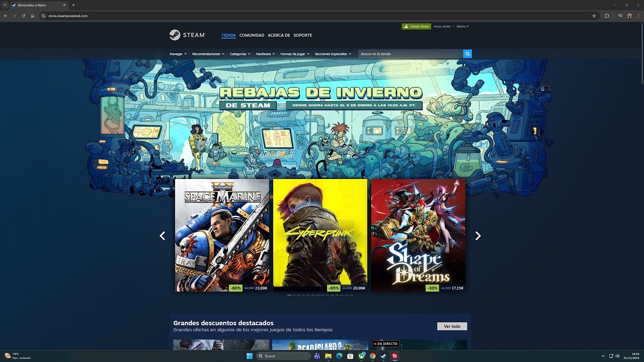This screenshot has height=362, width=644.
Task: View site information icon in address bar
Action: click(44, 16)
